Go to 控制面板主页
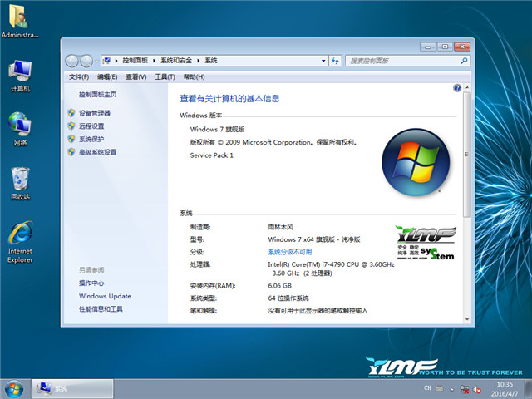 pyautogui.click(x=98, y=94)
